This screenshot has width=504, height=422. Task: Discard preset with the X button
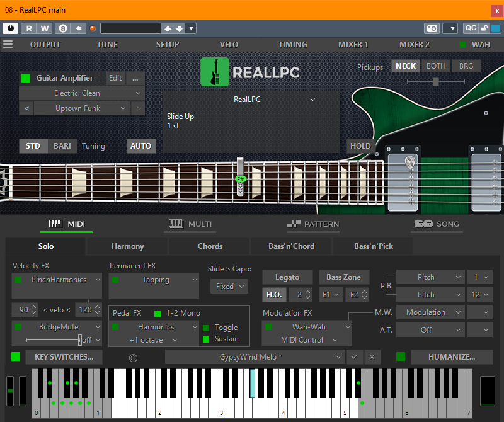coord(372,356)
